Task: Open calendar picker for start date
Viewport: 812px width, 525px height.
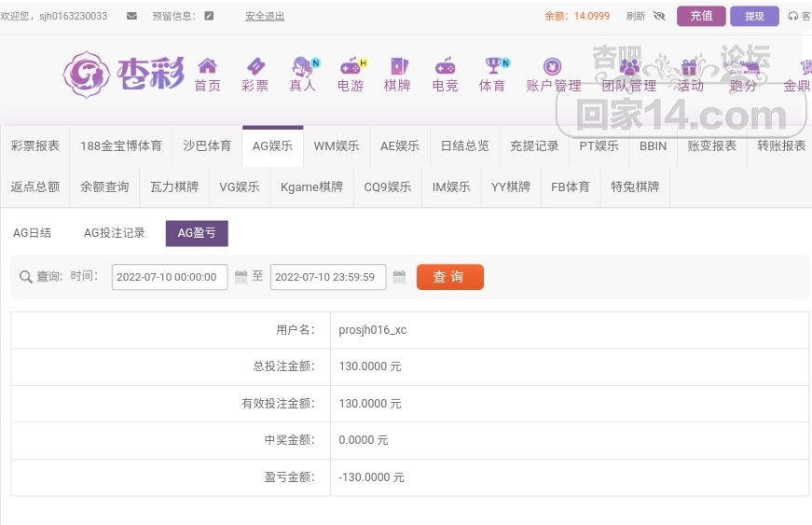Action: point(241,277)
